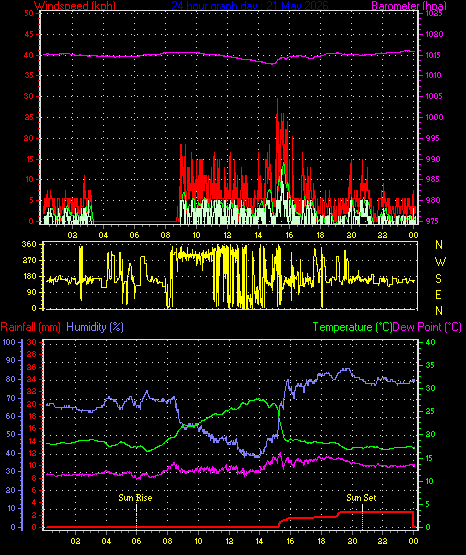The width and height of the screenshot is (466, 555).
Task: Click the 1015 barometer axis value
Action: [433, 55]
